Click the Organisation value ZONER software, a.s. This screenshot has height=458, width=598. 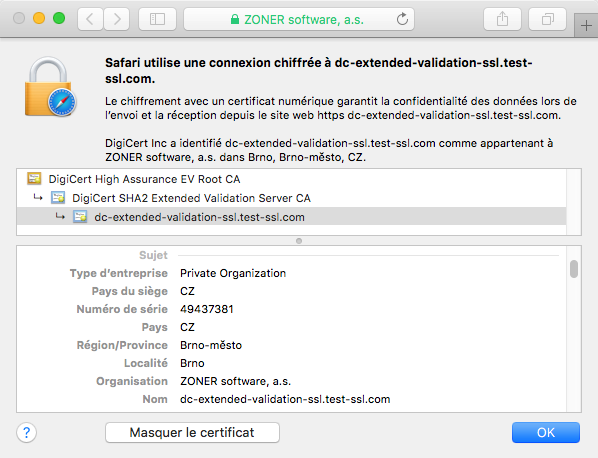pos(235,381)
